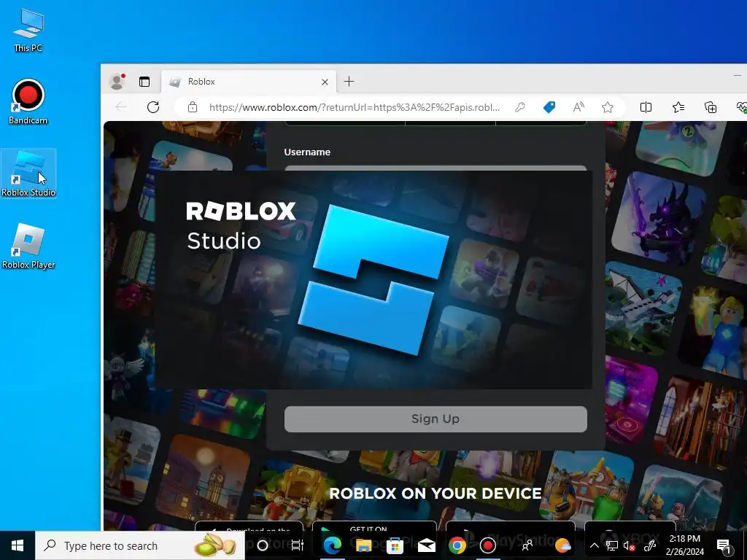Open the Edge shopping price tag icon
The image size is (747, 560).
click(x=549, y=107)
